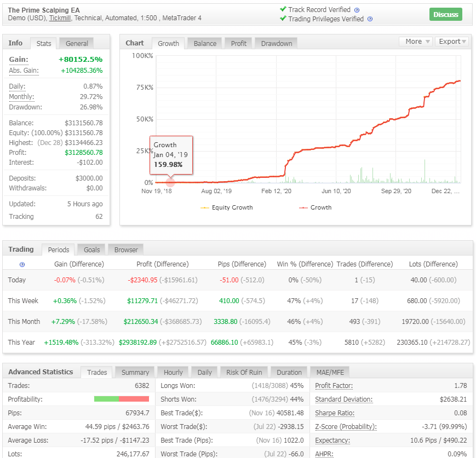Open the Summary statistics tab
The width and height of the screenshot is (476, 458).
pos(135,372)
